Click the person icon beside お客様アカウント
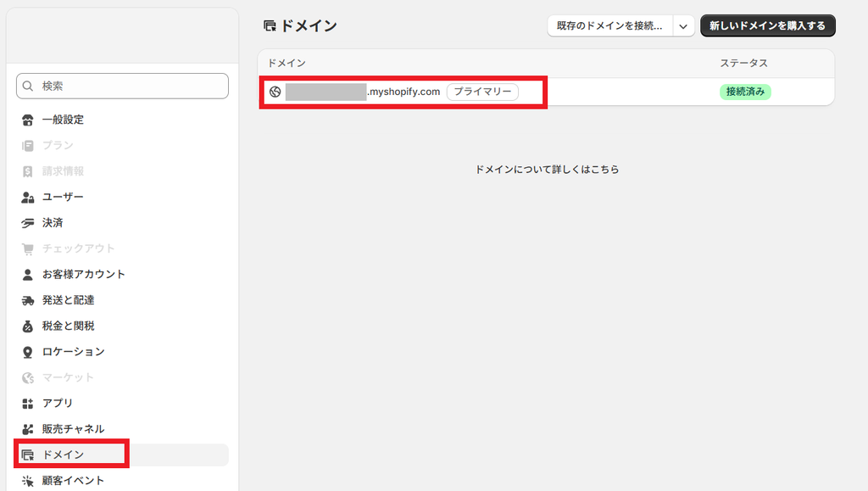868x491 pixels. (28, 275)
